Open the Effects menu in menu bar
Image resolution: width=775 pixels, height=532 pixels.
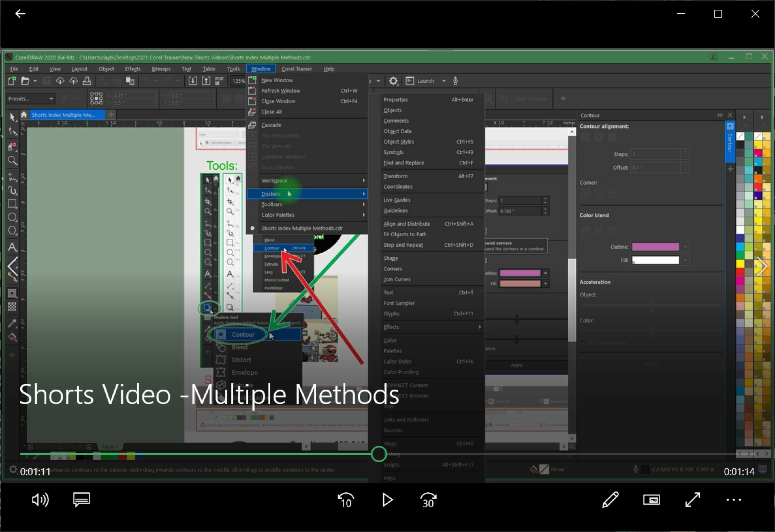133,69
